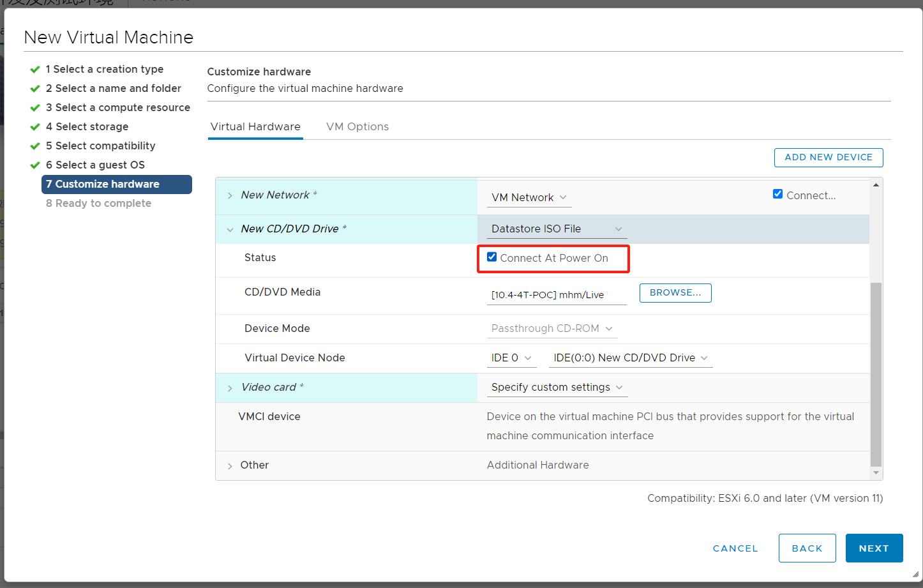
Task: Open IDE(0:0) New CD/DVD Drive dropdown
Action: (631, 358)
